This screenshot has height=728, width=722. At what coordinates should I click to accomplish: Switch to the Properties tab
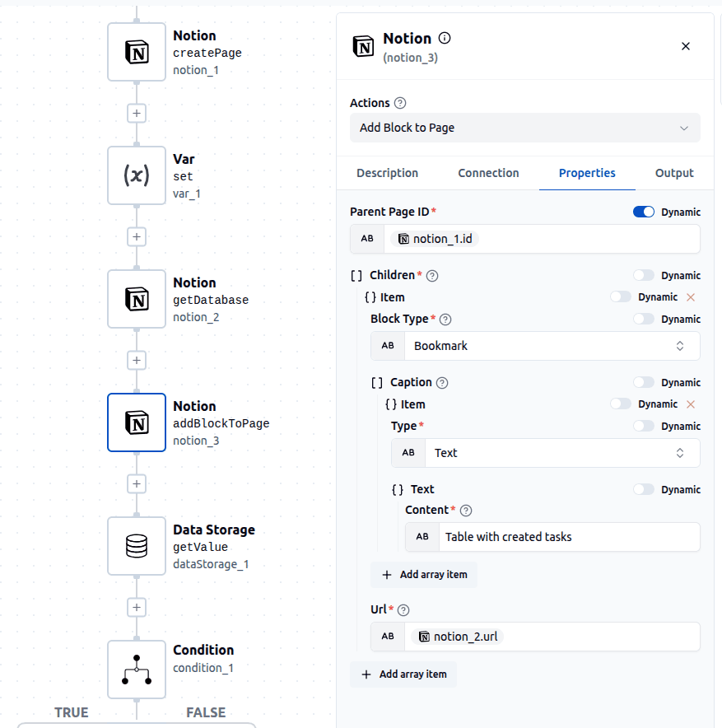(x=587, y=173)
